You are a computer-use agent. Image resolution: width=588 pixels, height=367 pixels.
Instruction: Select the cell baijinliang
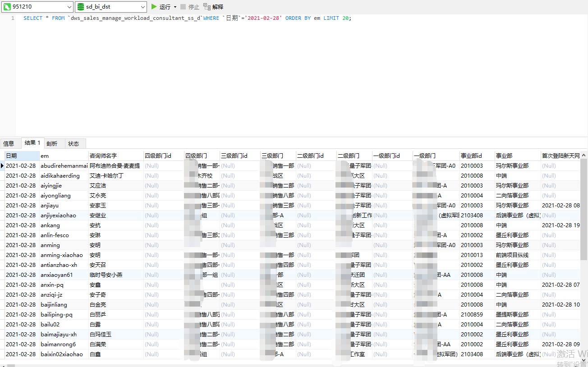coord(64,305)
